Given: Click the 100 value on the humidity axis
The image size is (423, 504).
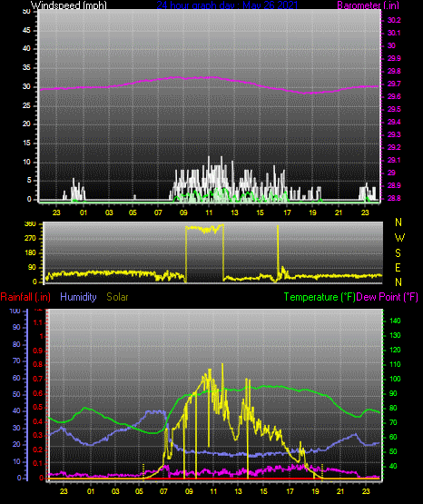Looking at the screenshot, I should [x=15, y=311].
